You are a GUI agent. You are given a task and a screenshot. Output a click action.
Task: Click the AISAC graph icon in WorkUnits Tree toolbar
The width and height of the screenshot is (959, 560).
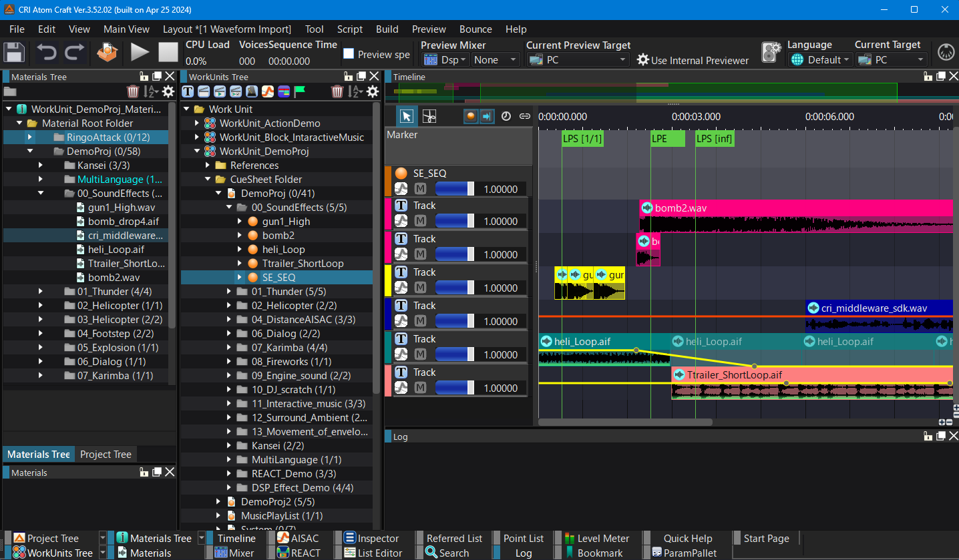click(268, 91)
